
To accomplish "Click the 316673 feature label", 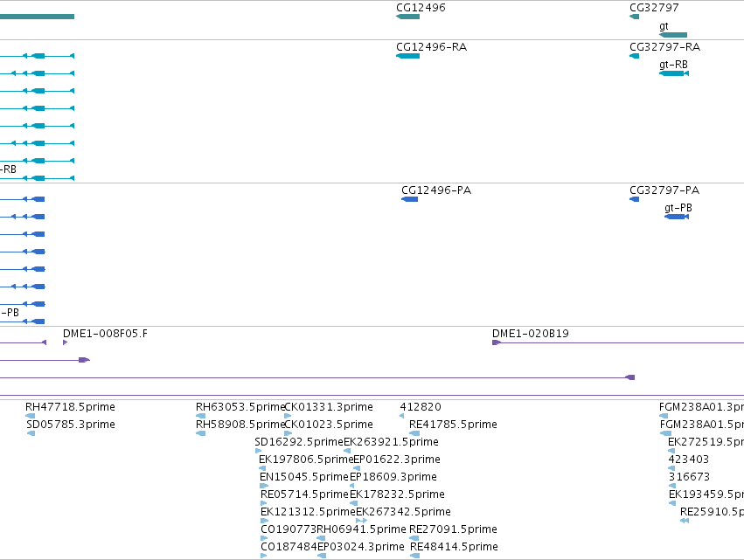I will [x=689, y=477].
